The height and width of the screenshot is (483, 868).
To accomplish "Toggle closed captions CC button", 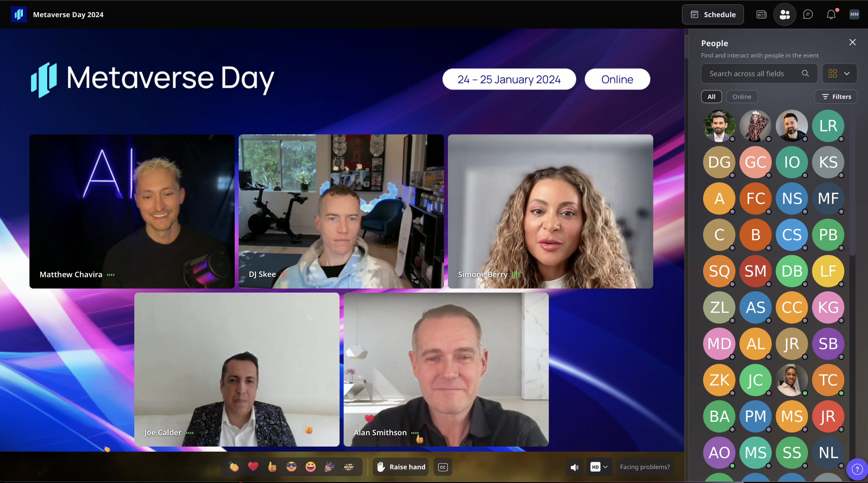I will 443,467.
